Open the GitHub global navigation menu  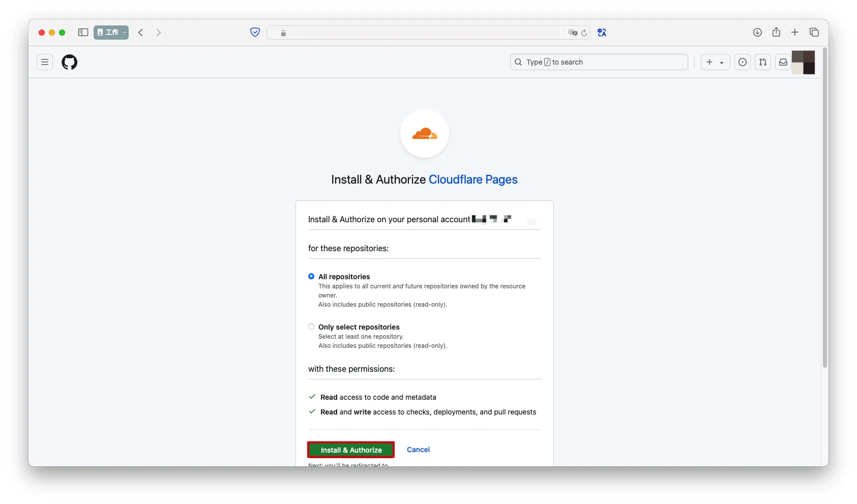coord(45,62)
